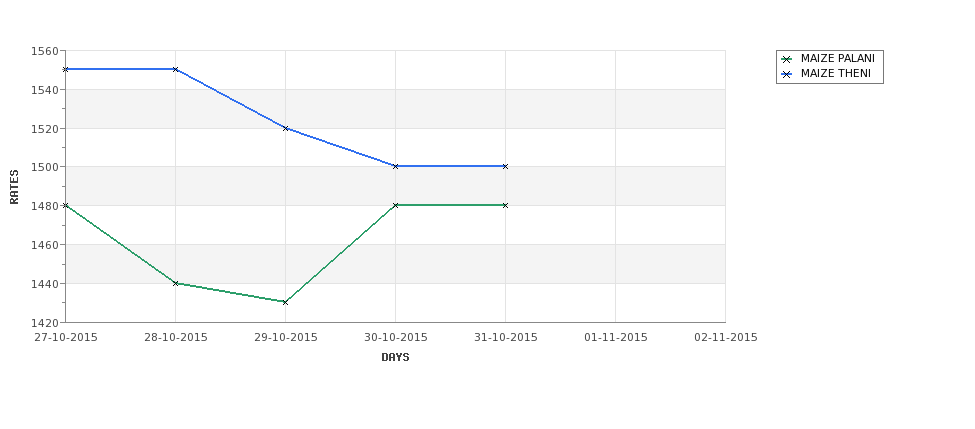Click the Palani 1480 point on 30-10-2015

(x=395, y=205)
